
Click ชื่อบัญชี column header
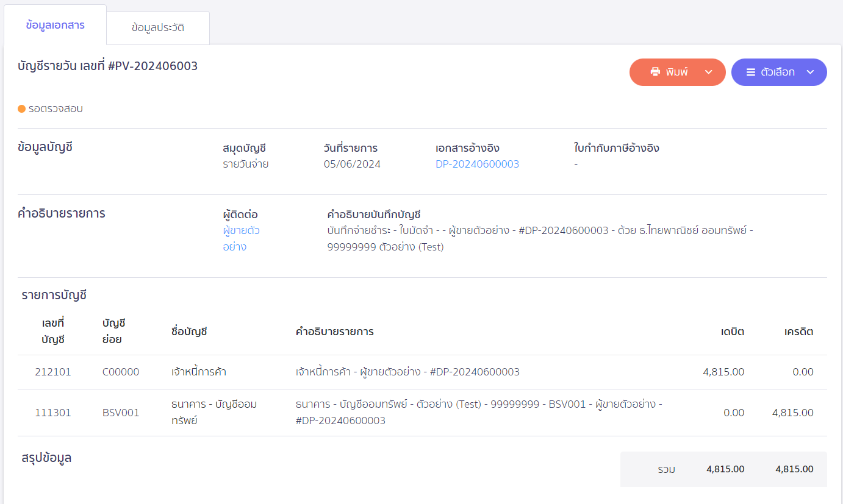190,332
